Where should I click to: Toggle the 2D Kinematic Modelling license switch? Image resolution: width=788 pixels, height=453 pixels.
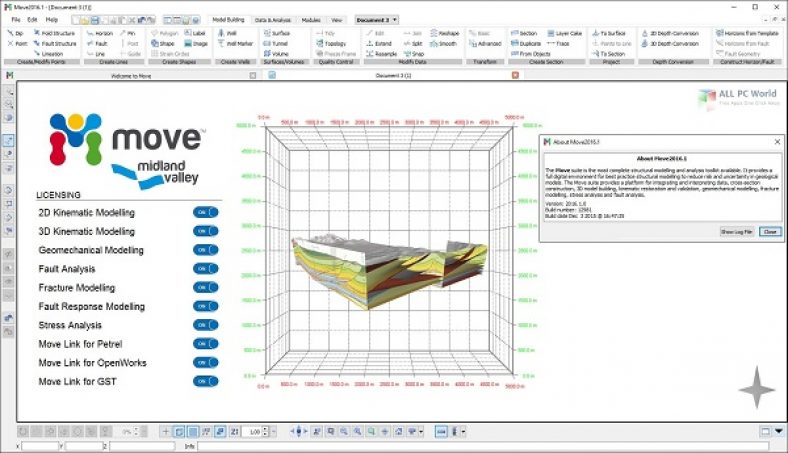(x=206, y=213)
